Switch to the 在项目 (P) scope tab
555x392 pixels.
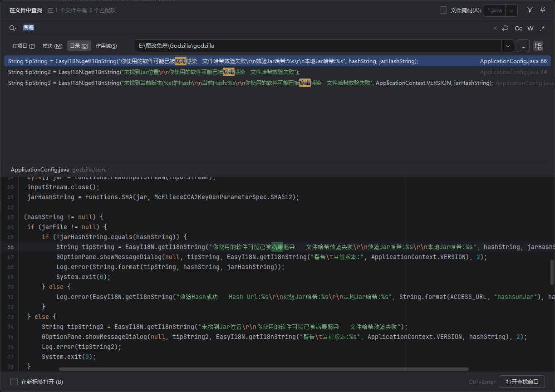click(24, 46)
